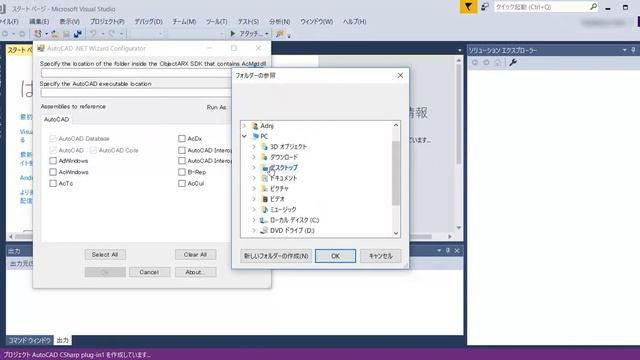
Task: Expand the ピクチャ folder node
Action: [x=254, y=189]
